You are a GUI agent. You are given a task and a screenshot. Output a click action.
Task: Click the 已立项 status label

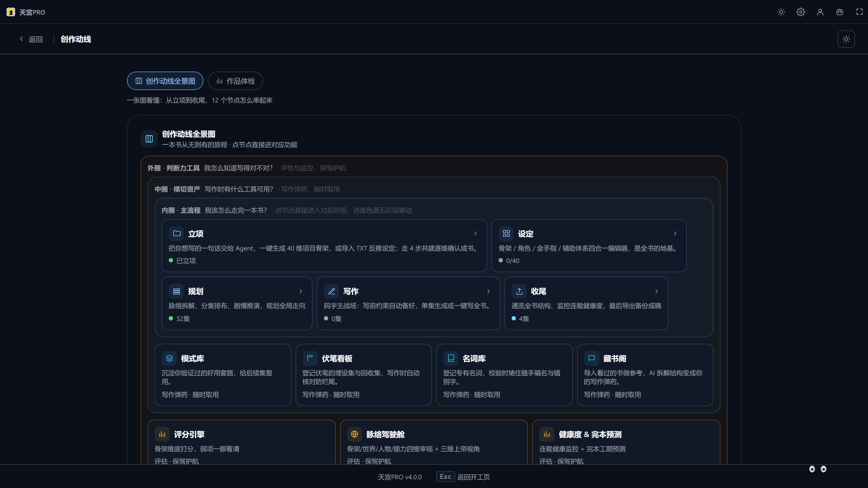(x=186, y=261)
